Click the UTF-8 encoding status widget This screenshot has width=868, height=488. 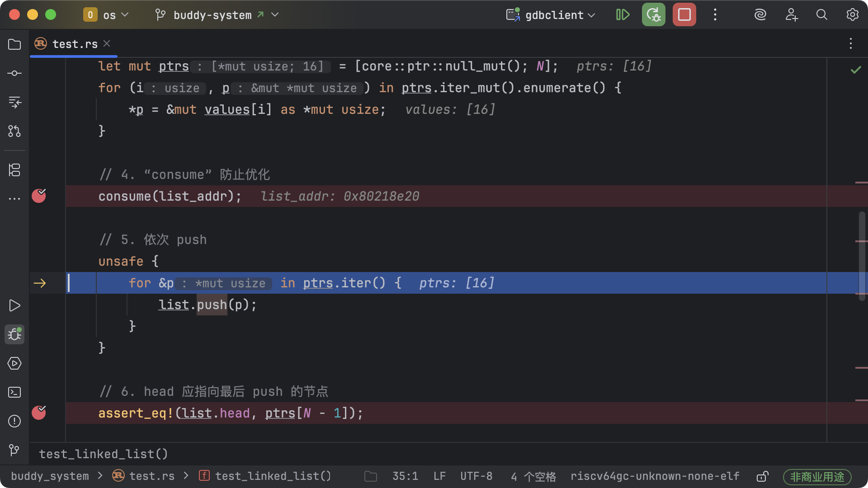pos(476,476)
